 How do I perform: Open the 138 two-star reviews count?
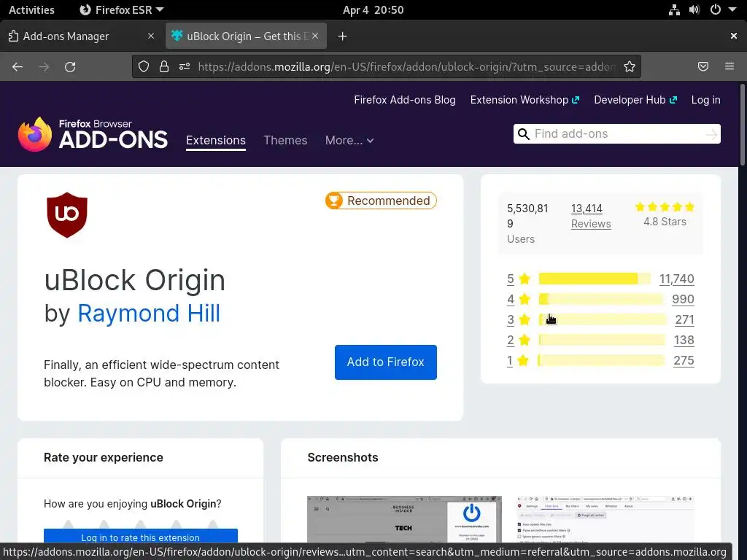pos(684,341)
